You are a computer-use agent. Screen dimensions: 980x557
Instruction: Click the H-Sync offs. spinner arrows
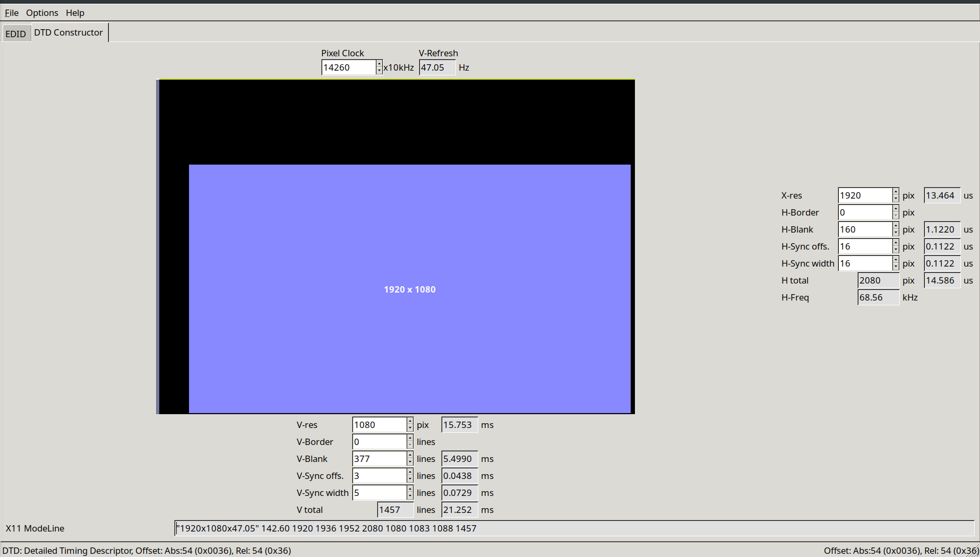coord(896,246)
